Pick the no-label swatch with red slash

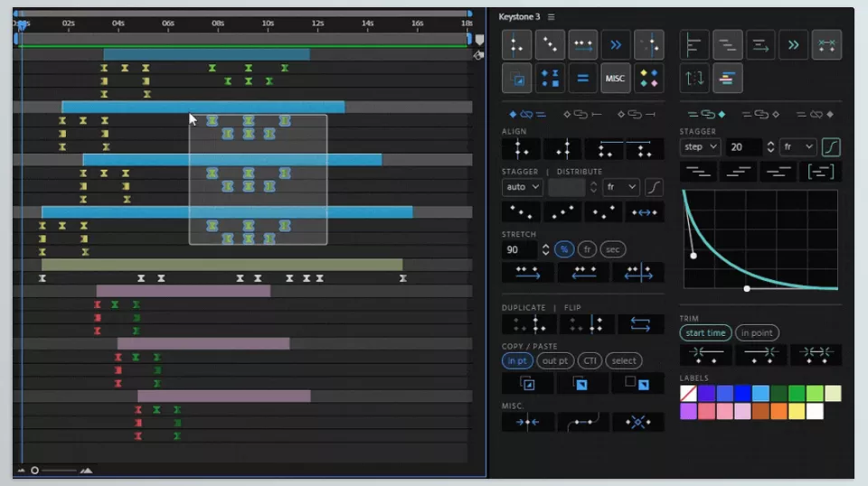pyautogui.click(x=688, y=393)
